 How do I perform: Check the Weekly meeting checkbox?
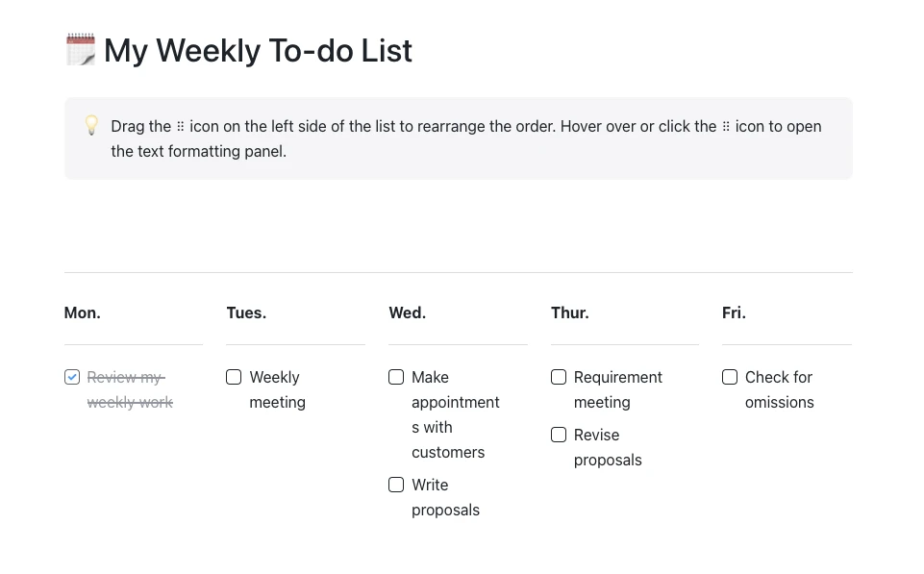[x=234, y=377]
